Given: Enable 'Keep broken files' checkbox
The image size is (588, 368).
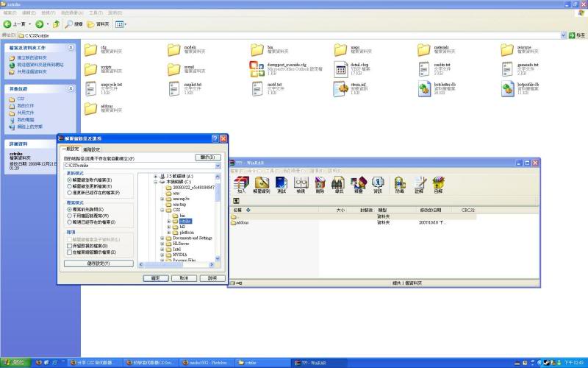Looking at the screenshot, I should tap(70, 246).
